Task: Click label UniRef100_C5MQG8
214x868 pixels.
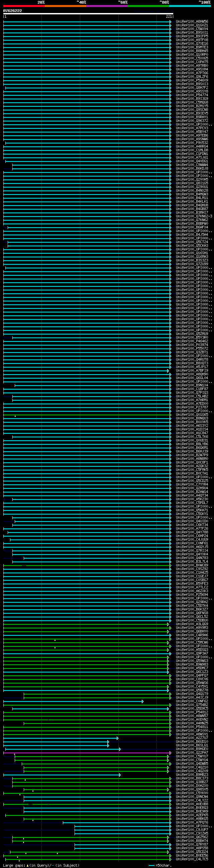Action: click(x=192, y=103)
